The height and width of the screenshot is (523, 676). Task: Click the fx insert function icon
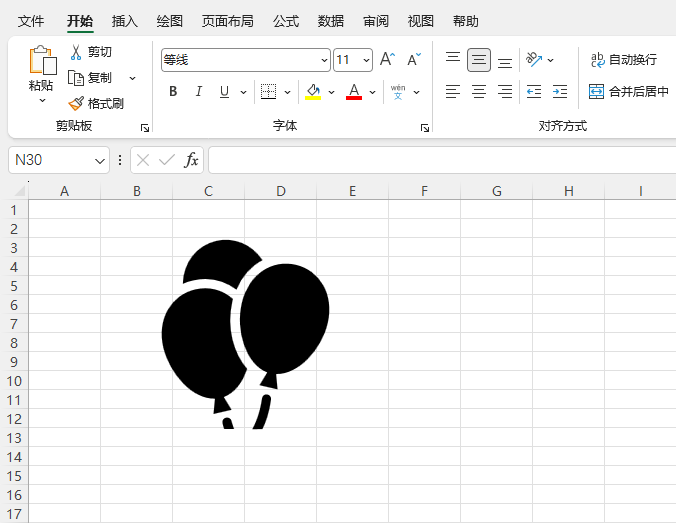pos(191,160)
